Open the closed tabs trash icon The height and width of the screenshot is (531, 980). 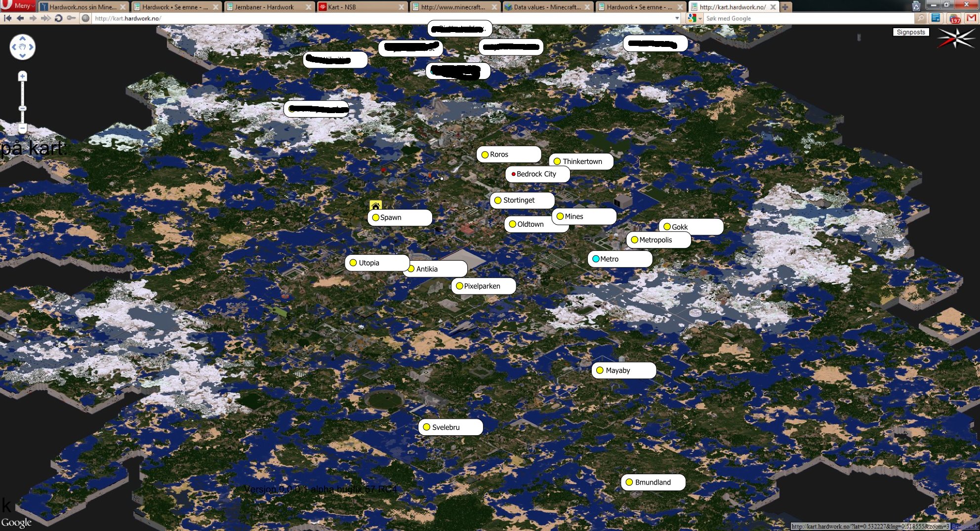[916, 6]
